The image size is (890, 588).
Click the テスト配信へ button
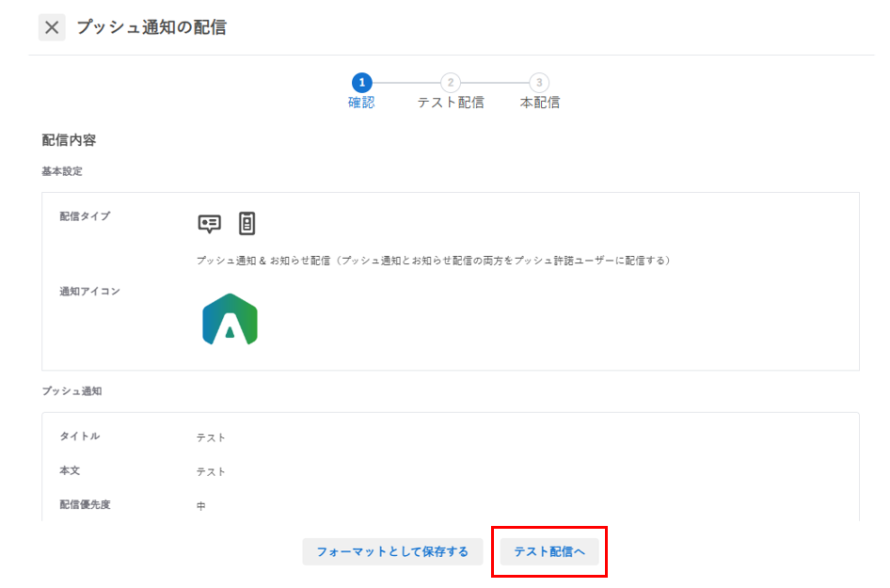tap(549, 551)
